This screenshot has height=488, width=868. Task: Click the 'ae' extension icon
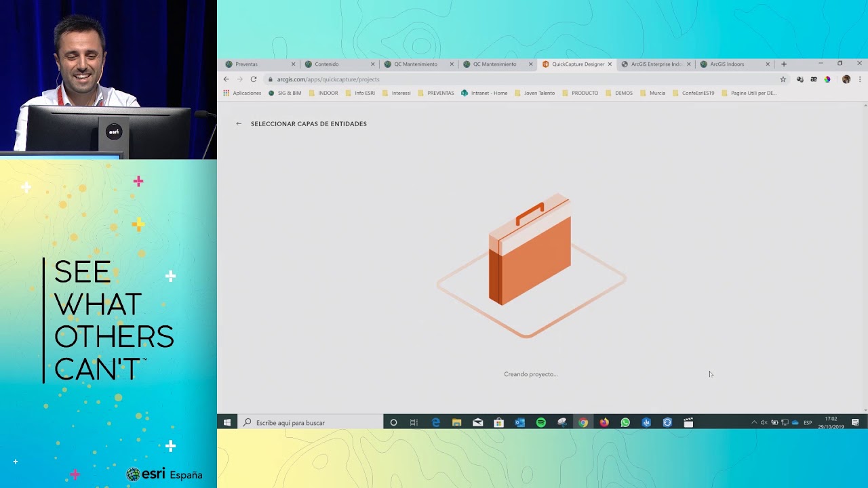pos(814,79)
